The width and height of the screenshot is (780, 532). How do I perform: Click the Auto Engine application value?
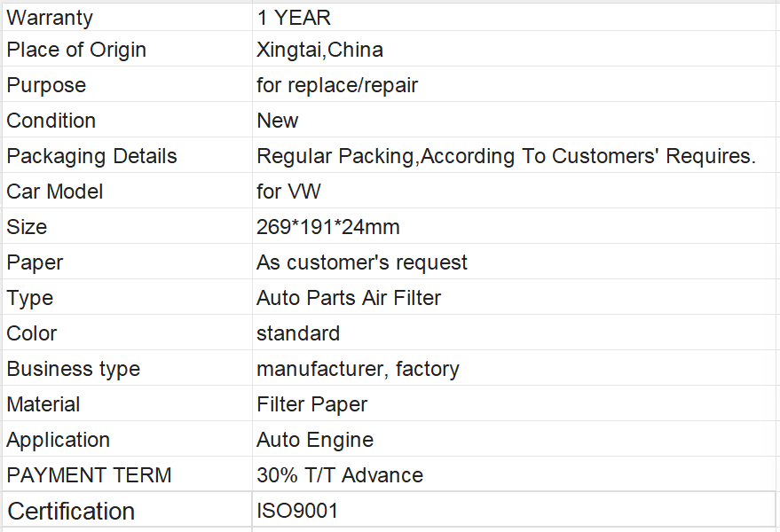tap(315, 440)
